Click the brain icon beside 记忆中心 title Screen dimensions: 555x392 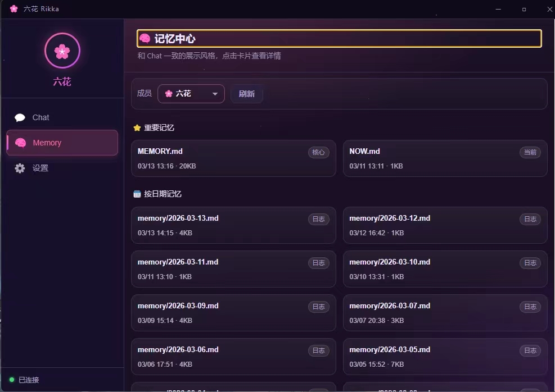145,39
